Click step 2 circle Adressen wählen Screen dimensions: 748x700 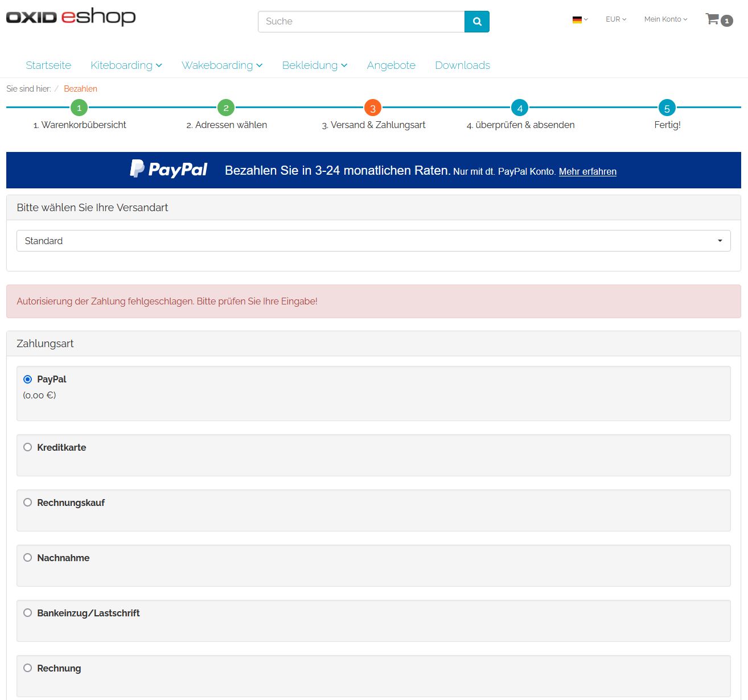pos(226,108)
